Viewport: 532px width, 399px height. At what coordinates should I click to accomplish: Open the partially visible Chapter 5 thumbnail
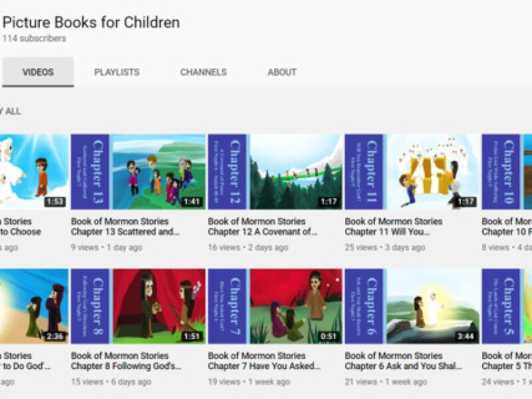point(507,306)
